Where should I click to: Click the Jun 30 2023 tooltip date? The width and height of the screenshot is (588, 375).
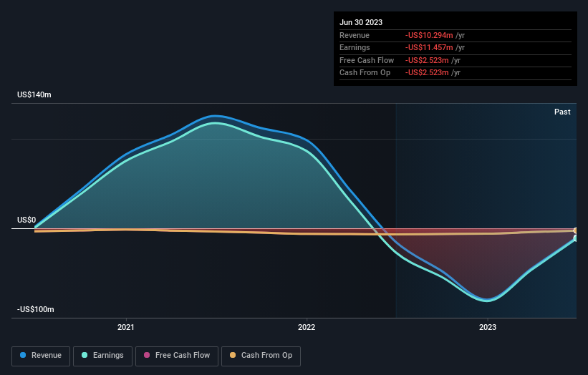pyautogui.click(x=361, y=22)
